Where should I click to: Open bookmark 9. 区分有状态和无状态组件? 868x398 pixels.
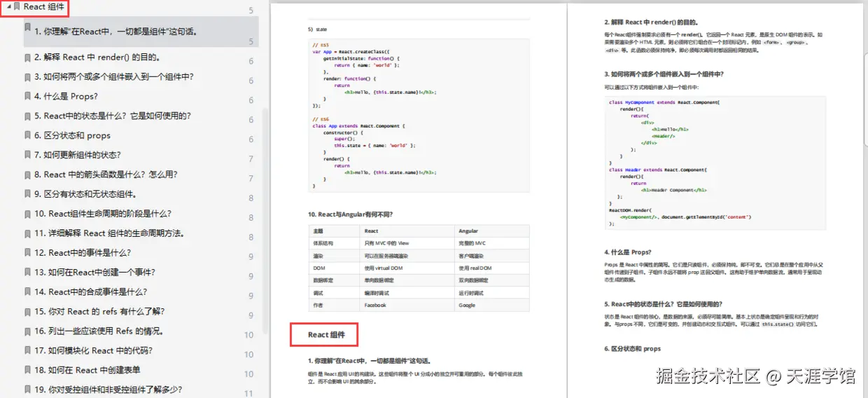click(x=85, y=195)
